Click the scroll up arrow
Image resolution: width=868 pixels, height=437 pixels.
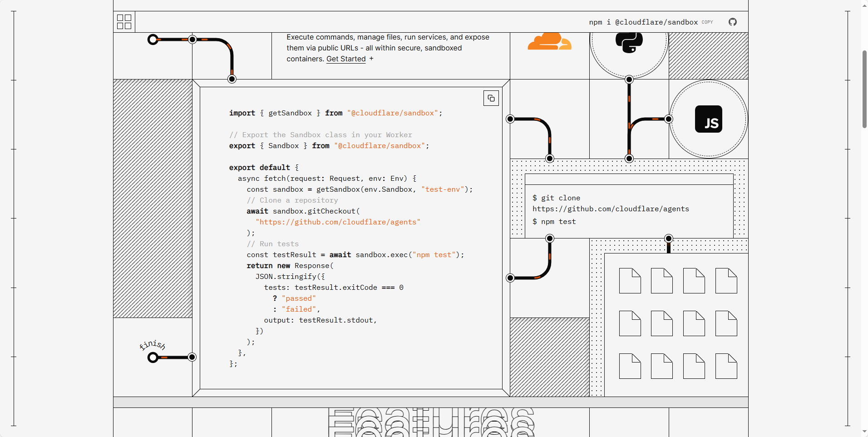[x=864, y=5]
